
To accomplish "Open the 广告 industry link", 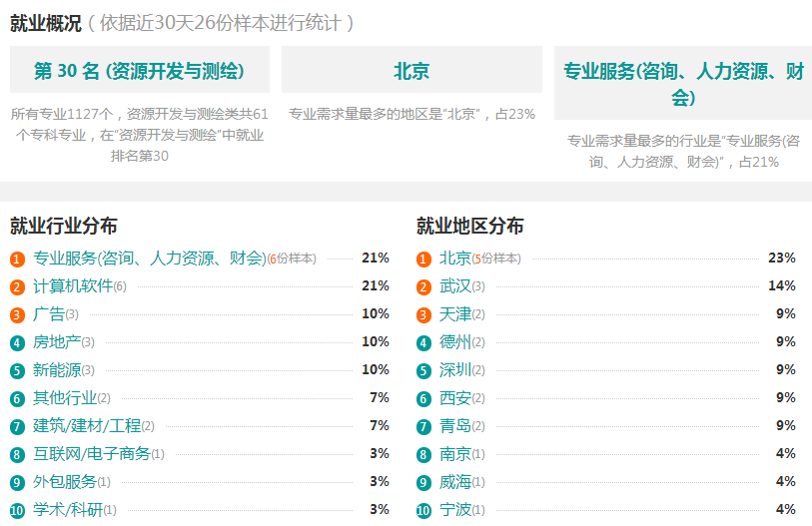I will pos(49,313).
